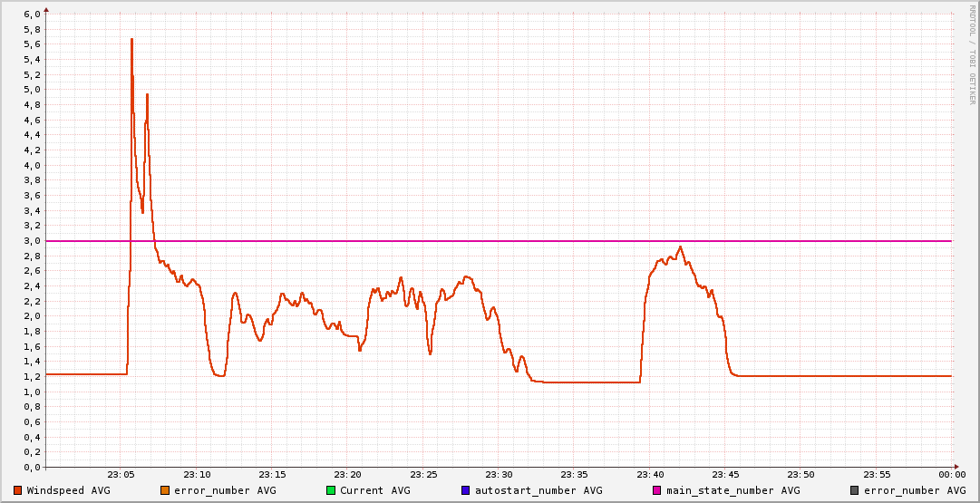Click the highest windspeed peak on graph
980x503 pixels.
[x=131, y=40]
